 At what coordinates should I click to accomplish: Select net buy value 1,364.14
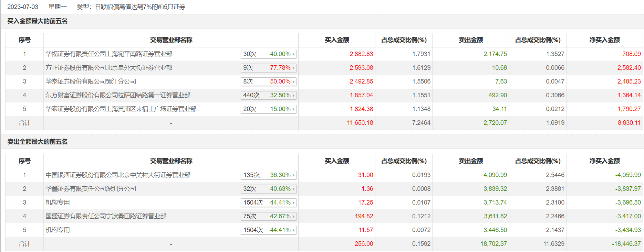(629, 95)
